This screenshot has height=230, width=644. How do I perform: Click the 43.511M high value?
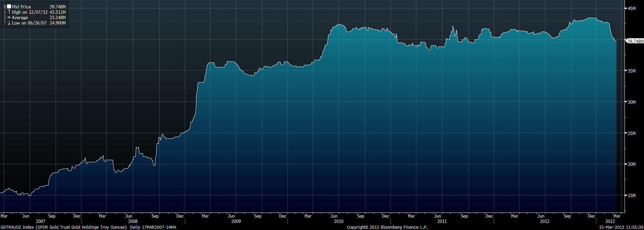58,12
